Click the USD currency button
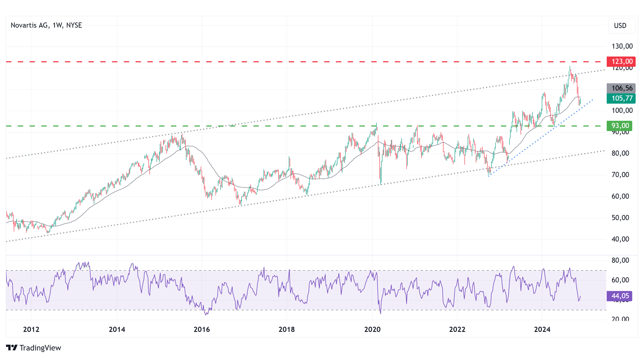644x358 pixels. (x=622, y=26)
